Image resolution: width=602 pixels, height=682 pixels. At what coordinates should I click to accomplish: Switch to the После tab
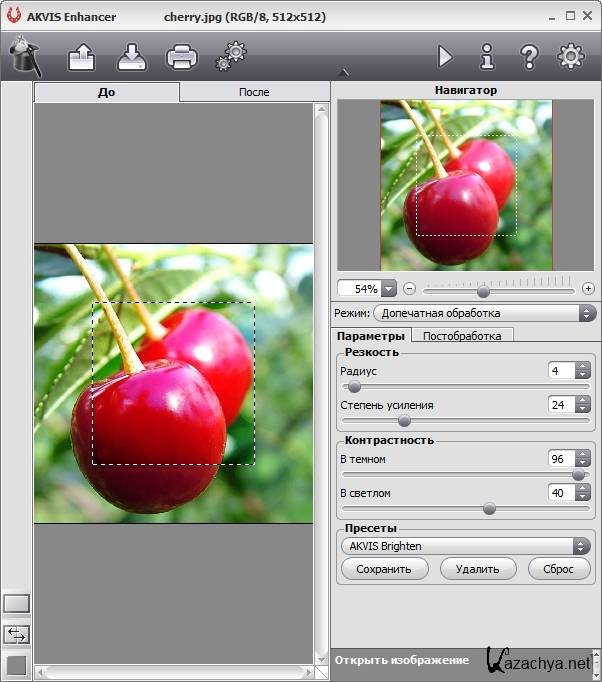254,92
